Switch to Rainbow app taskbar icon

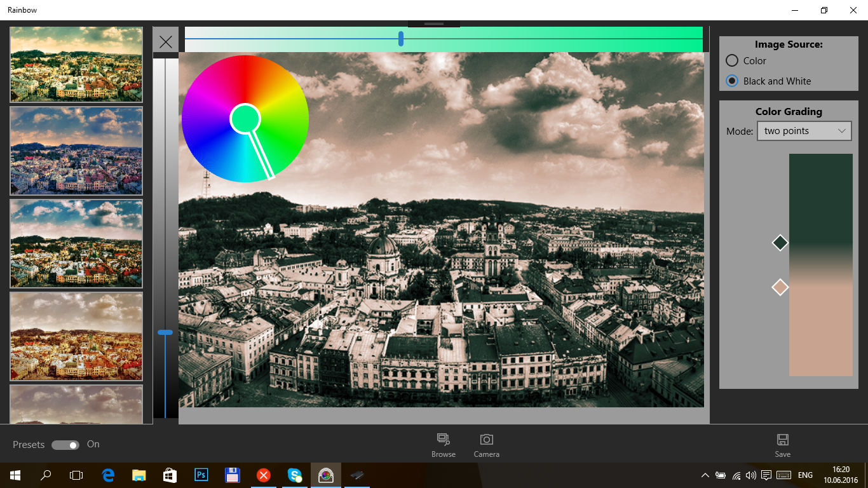click(x=325, y=475)
